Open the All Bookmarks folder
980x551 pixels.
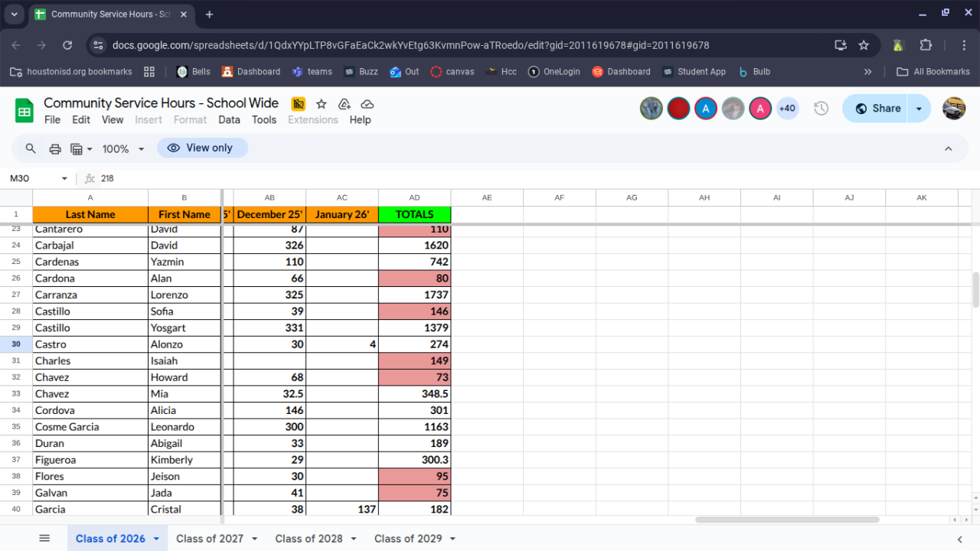[933, 72]
